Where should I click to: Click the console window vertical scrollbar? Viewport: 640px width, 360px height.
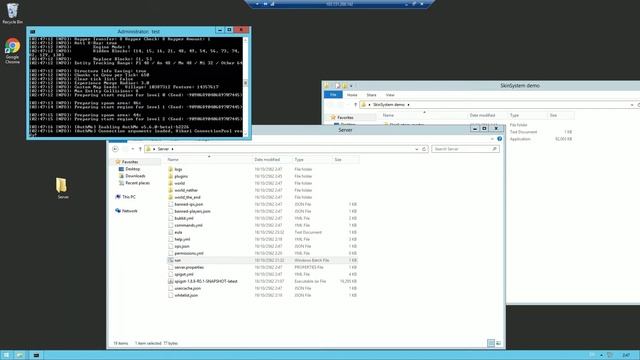(x=245, y=86)
